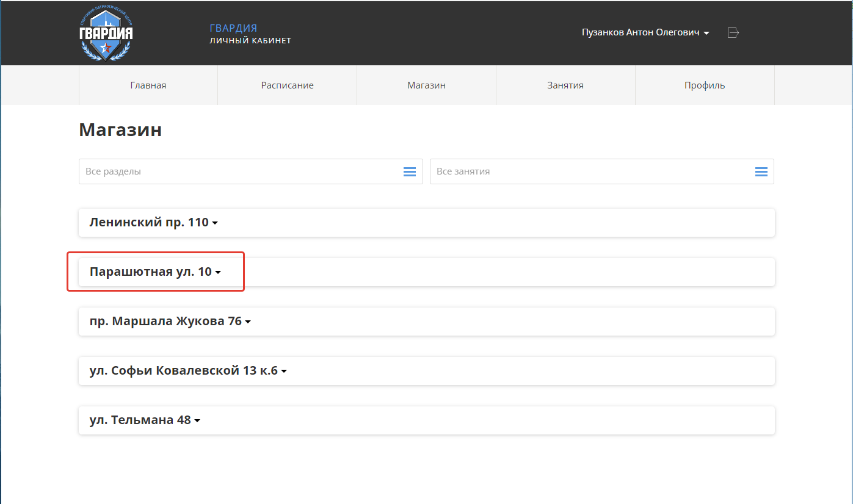Open the Все разделы list icon
The image size is (853, 504).
coord(410,172)
